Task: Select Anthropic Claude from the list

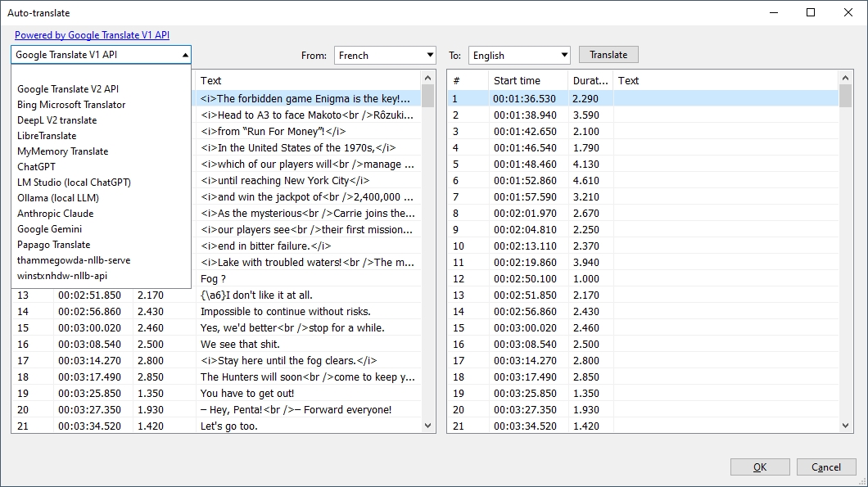Action: [x=56, y=213]
